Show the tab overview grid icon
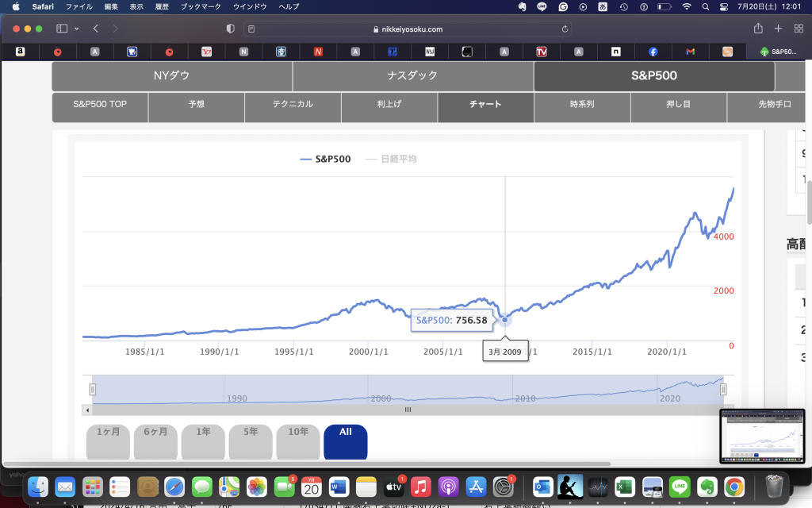This screenshot has width=812, height=508. point(799,29)
